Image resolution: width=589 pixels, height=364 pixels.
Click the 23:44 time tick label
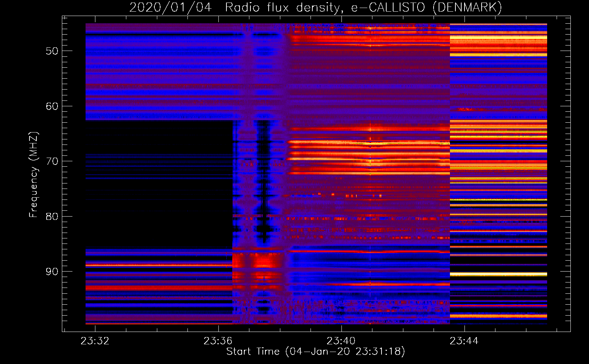click(x=464, y=341)
